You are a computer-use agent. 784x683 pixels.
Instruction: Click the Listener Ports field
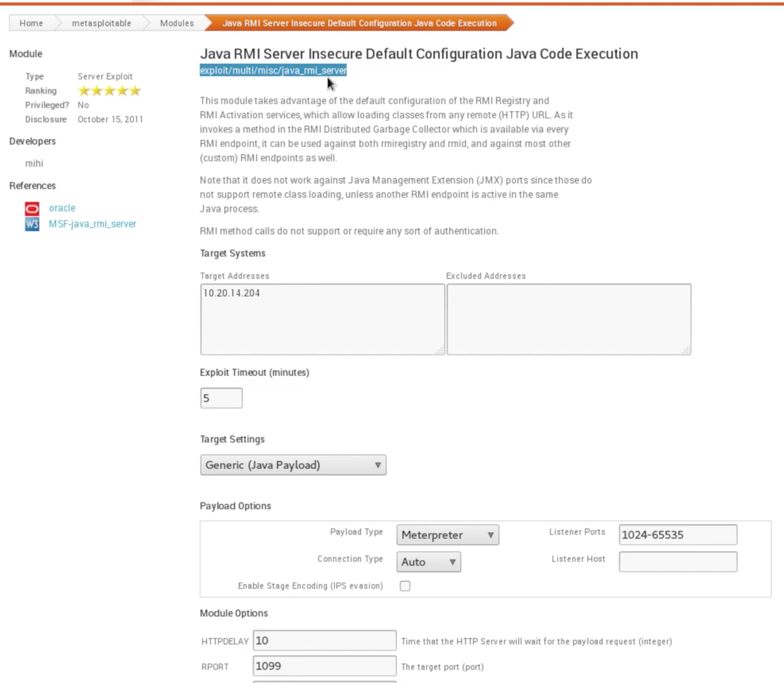pyautogui.click(x=678, y=535)
